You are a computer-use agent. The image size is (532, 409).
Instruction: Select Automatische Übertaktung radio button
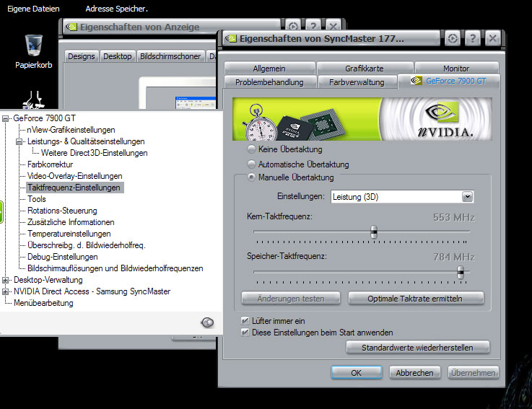251,164
